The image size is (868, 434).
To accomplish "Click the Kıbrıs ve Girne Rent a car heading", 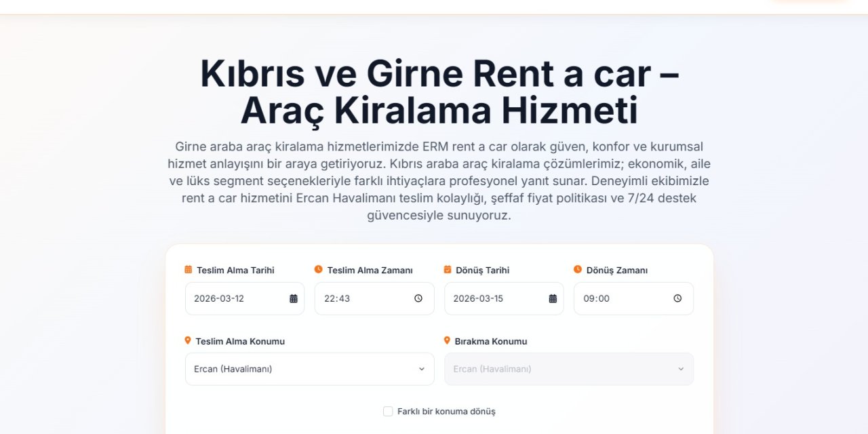I will (x=439, y=92).
